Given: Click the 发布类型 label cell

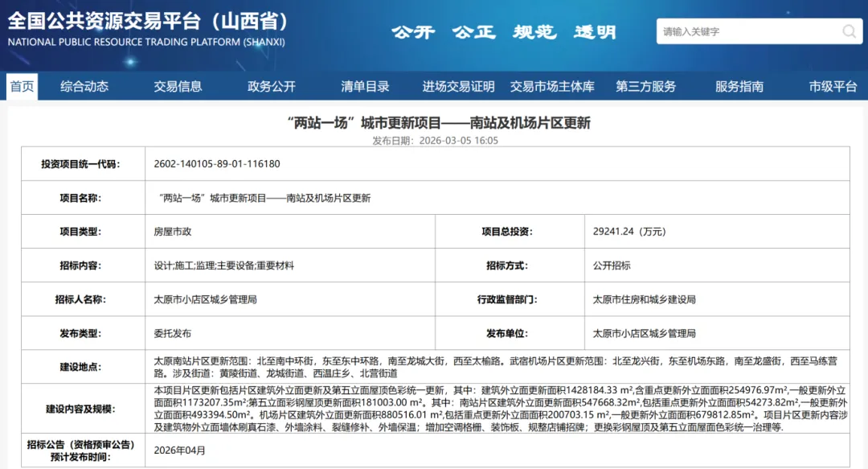Looking at the screenshot, I should click(83, 333).
